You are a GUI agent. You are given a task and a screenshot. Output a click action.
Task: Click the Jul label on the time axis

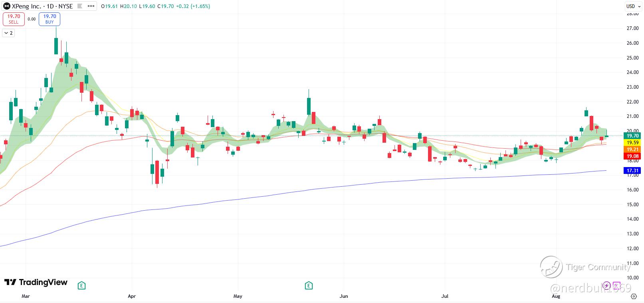(445, 296)
